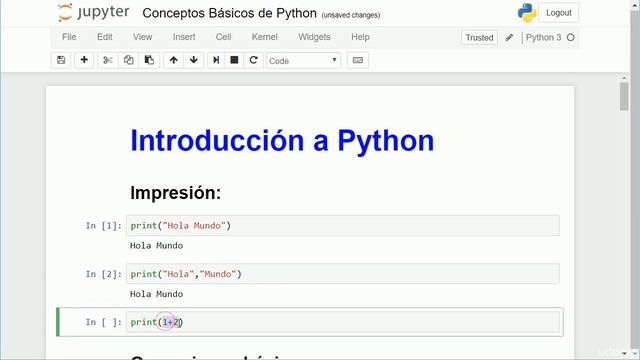
Task: Open the cell type Code dropdown
Action: [x=303, y=61]
